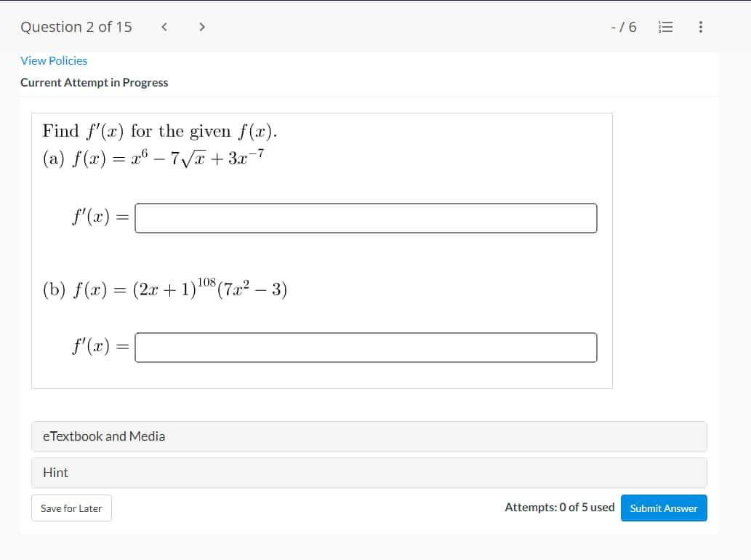751x560 pixels.
Task: Expand the eTextbook and Media section
Action: [x=105, y=436]
